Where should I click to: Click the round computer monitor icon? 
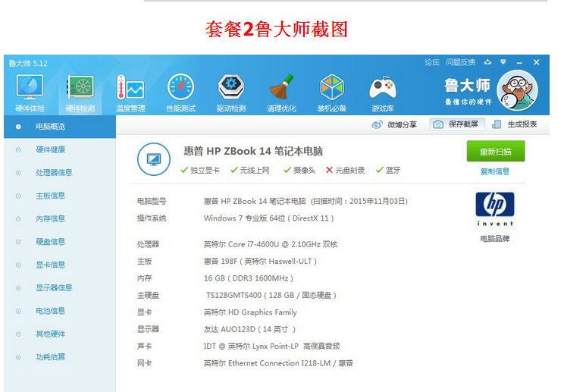154,159
